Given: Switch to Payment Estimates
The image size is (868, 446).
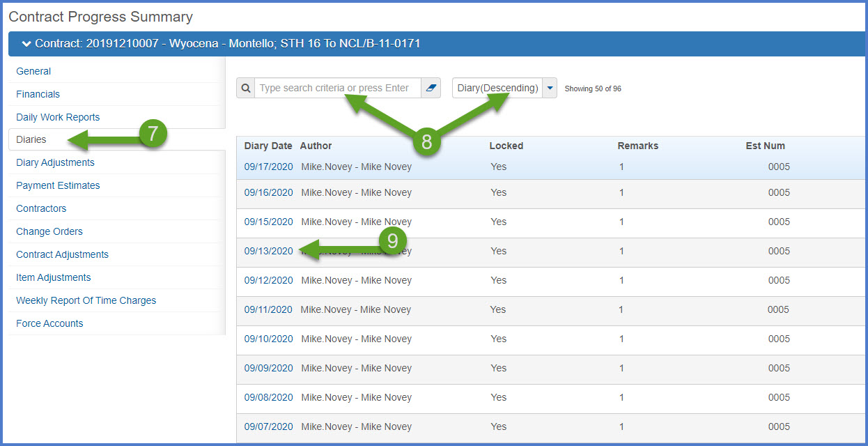Looking at the screenshot, I should tap(58, 185).
